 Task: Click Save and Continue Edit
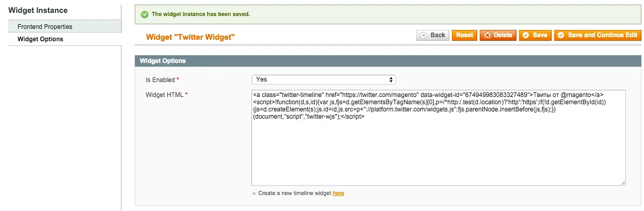(x=598, y=35)
